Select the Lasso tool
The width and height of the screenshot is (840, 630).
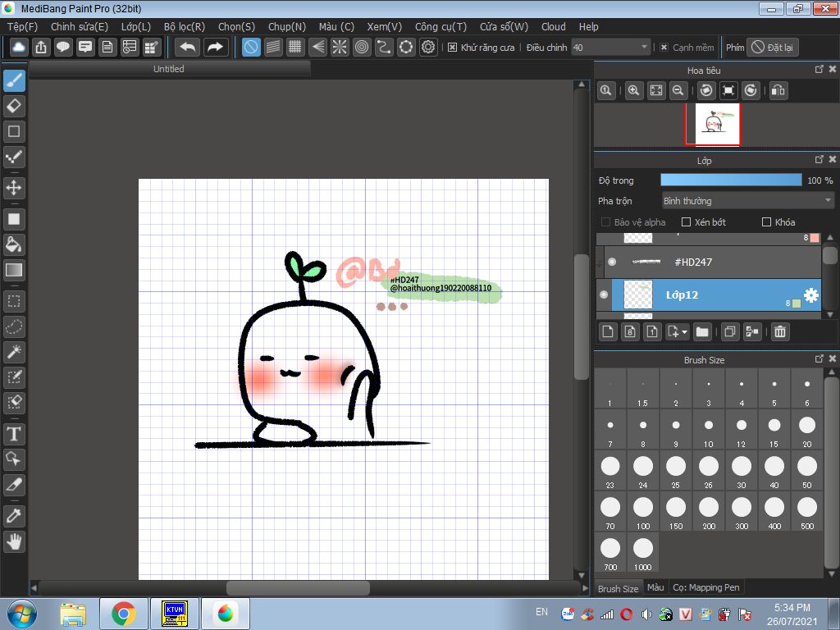(x=14, y=326)
